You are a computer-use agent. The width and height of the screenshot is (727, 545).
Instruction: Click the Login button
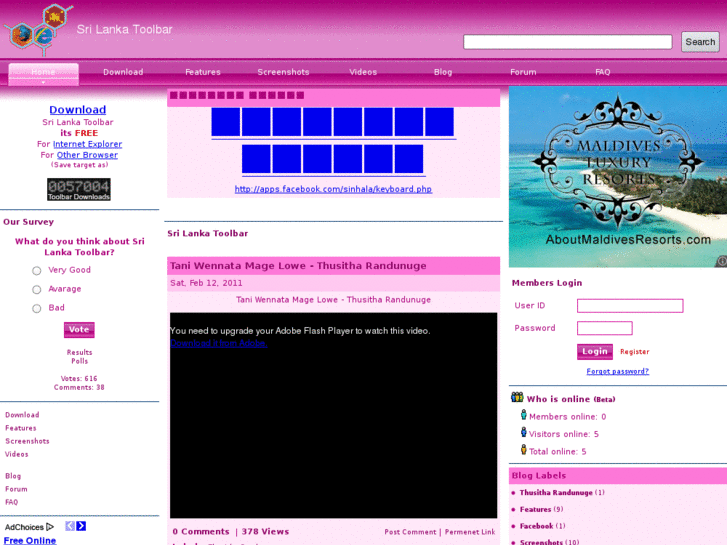tap(595, 352)
